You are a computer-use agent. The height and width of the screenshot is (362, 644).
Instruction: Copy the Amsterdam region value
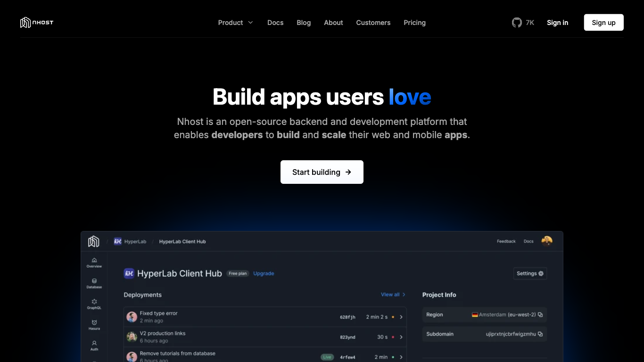(x=540, y=315)
